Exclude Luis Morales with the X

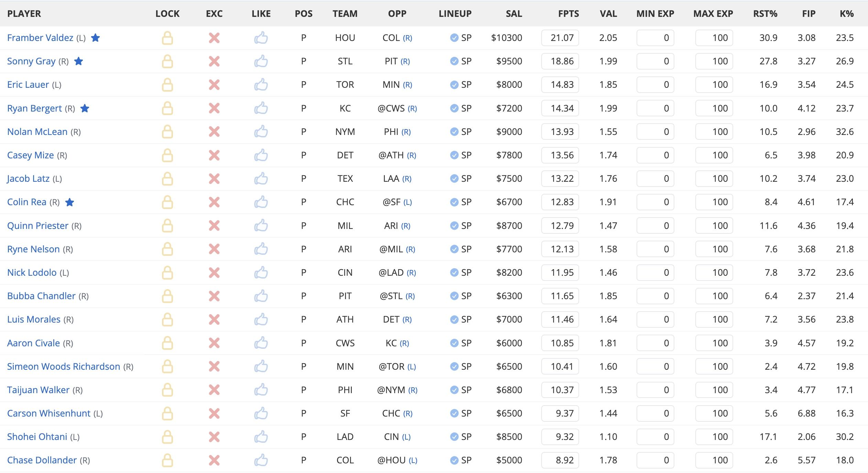tap(214, 319)
